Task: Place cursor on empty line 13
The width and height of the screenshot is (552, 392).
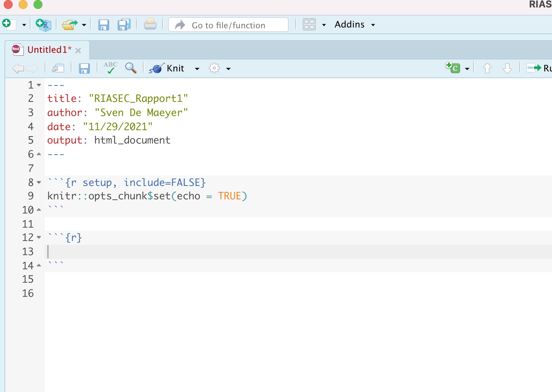Action: point(298,252)
